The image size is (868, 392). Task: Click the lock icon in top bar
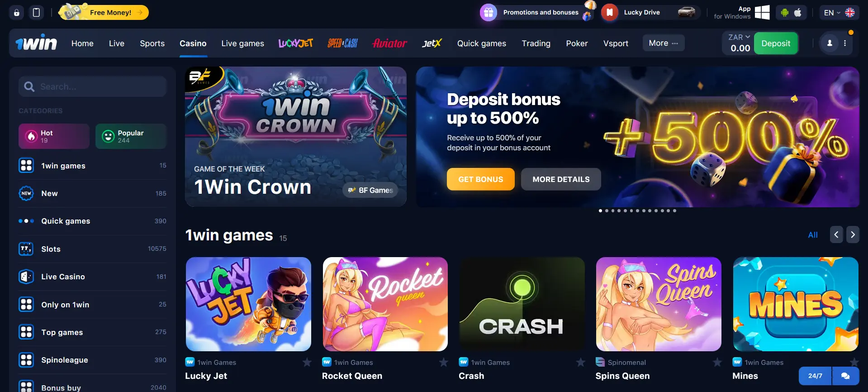pos(16,13)
